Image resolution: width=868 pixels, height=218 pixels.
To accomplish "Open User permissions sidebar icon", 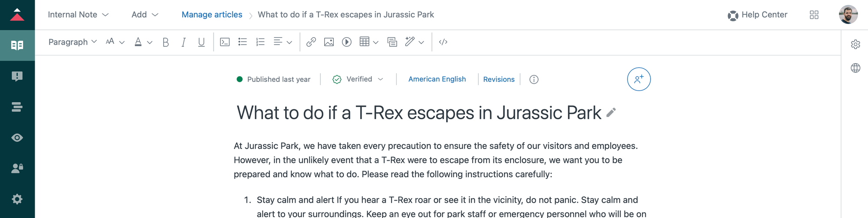I will tap(17, 168).
